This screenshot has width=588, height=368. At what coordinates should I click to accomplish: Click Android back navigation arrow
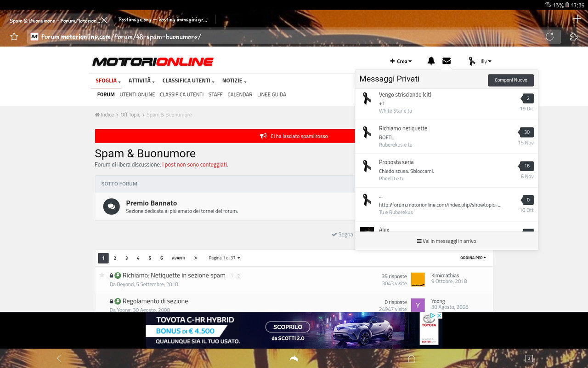(x=58, y=358)
